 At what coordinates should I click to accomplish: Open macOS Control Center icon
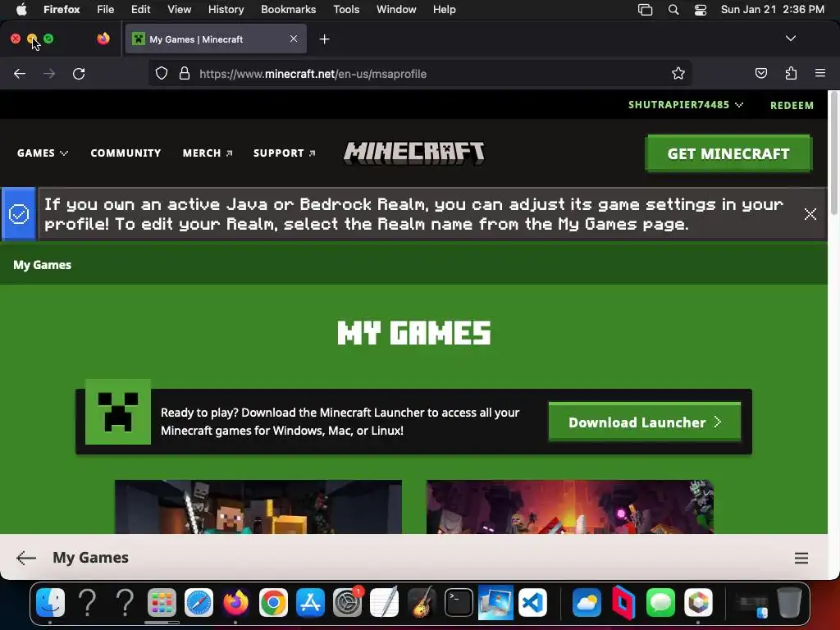pos(701,10)
